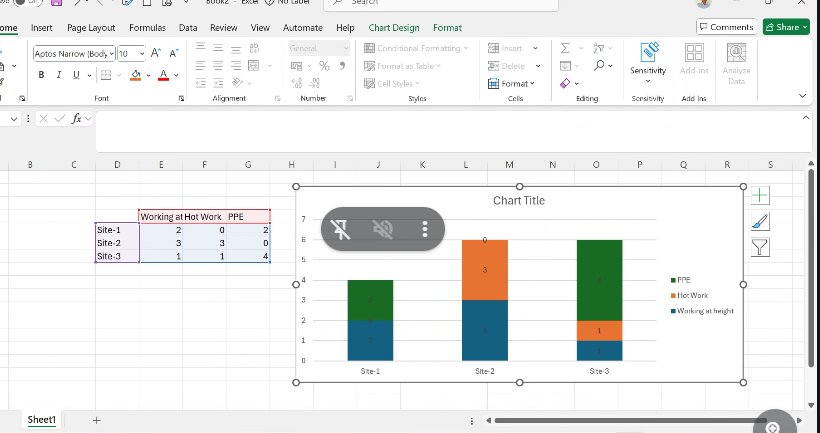Open the Chart Filters funnel button
This screenshot has width=820, height=433.
(x=761, y=246)
